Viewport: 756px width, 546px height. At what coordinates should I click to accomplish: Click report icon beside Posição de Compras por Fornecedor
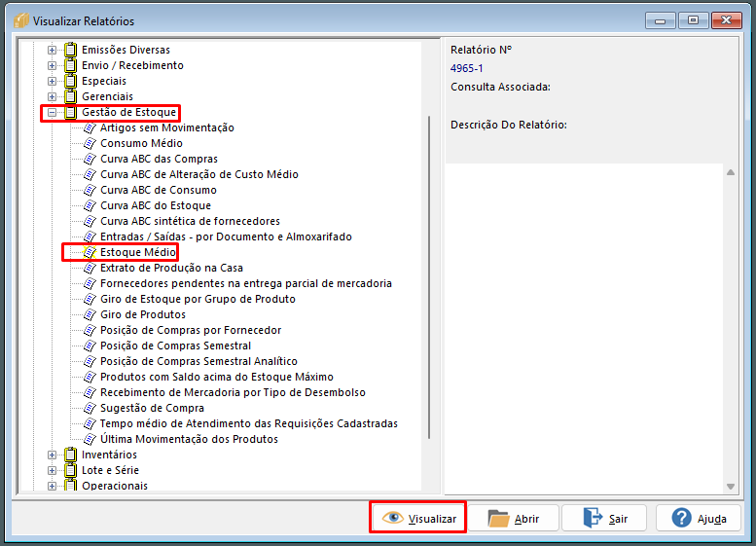coord(90,330)
